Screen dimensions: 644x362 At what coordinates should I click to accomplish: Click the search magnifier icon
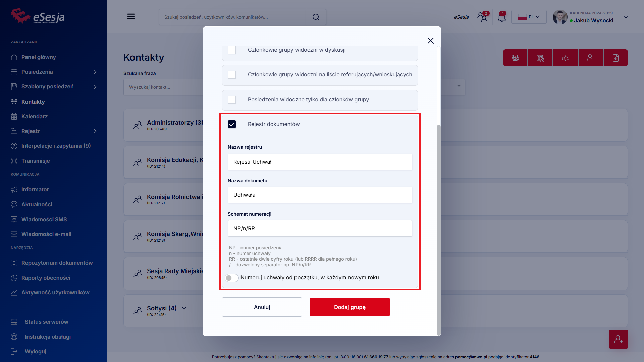[316, 17]
